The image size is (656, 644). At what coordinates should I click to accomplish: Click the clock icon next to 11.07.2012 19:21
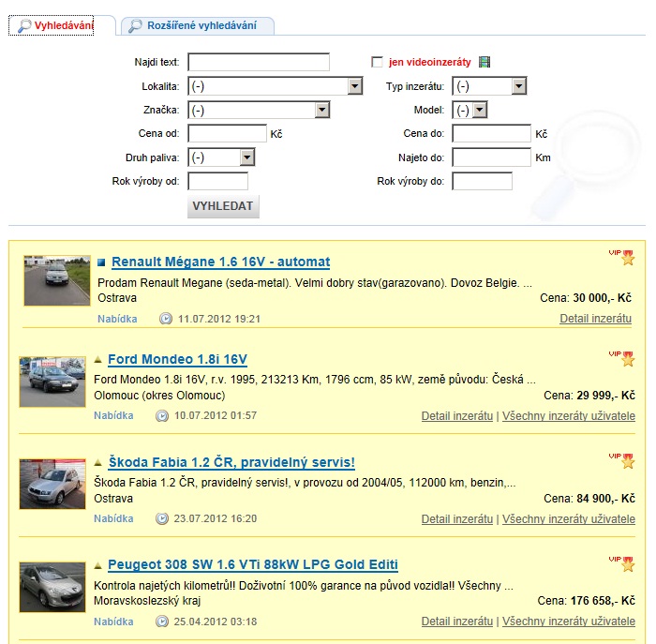(x=166, y=319)
